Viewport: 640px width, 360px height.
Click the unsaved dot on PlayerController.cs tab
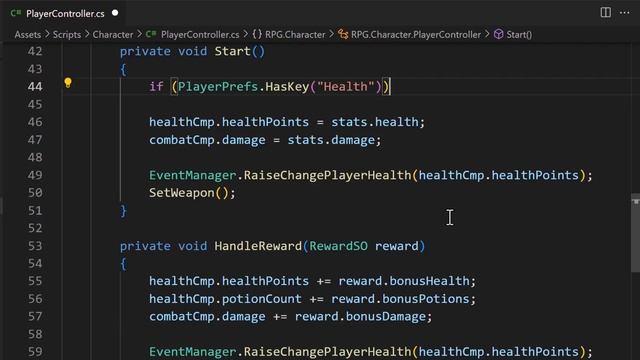(115, 13)
